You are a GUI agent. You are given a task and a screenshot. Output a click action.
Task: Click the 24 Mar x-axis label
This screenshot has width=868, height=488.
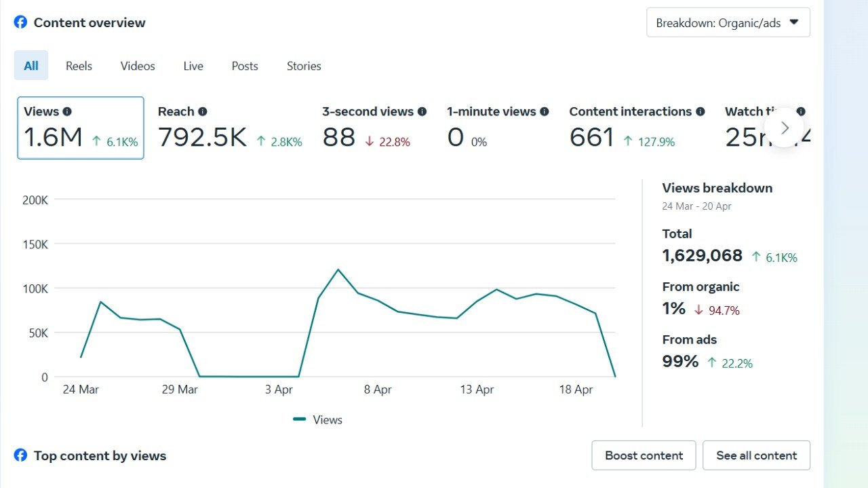(x=80, y=390)
